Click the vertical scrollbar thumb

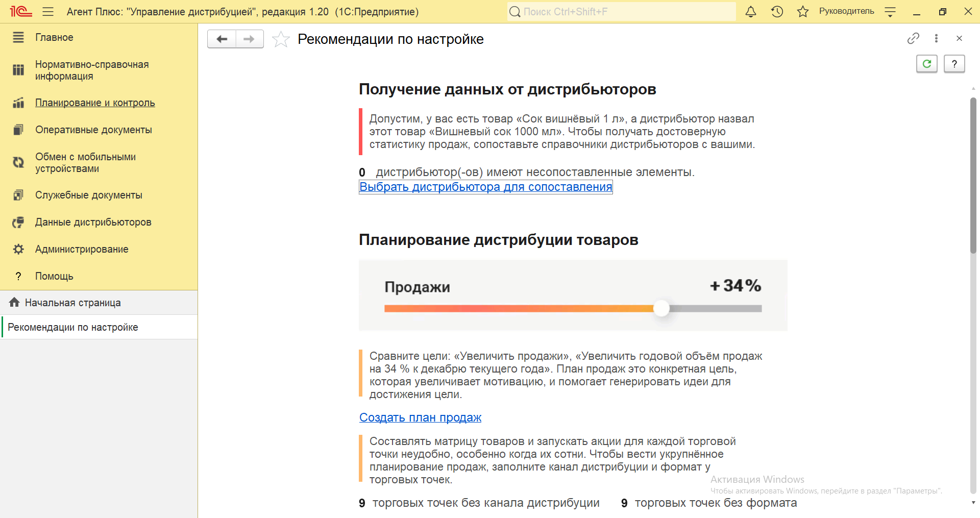[x=973, y=175]
